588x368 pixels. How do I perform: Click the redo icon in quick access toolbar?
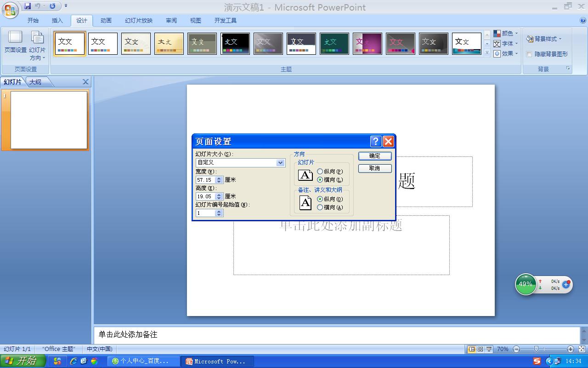pos(52,6)
